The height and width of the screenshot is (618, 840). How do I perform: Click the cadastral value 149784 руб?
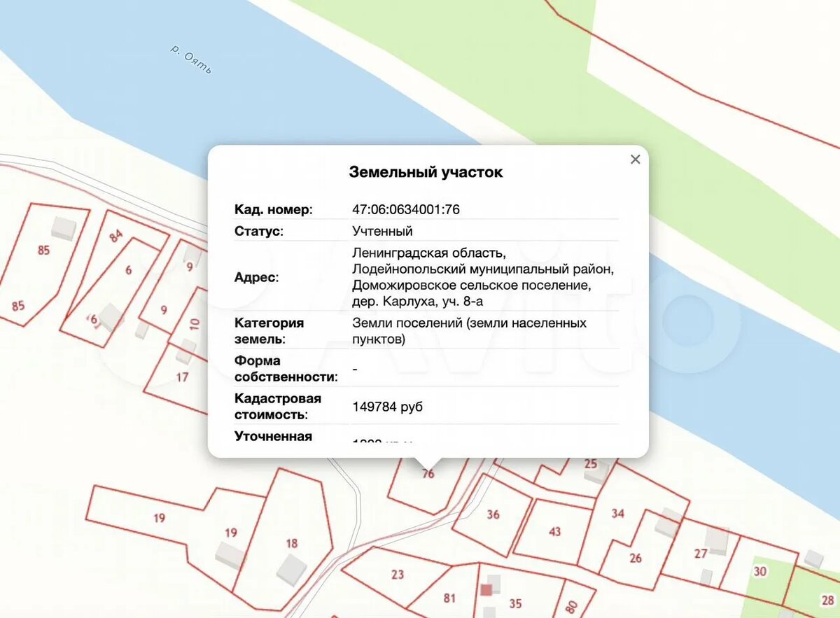387,407
